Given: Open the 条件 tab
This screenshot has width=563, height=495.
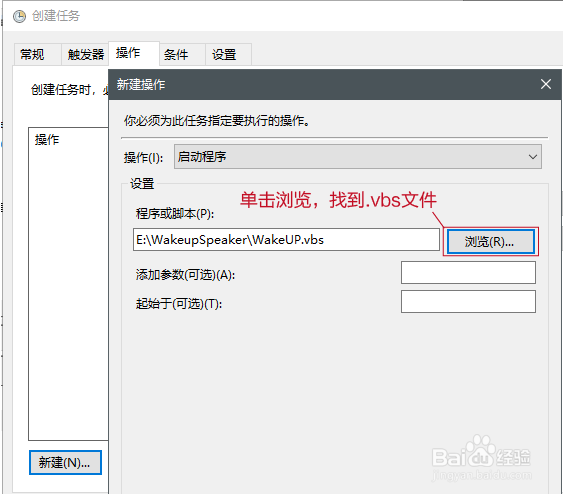Looking at the screenshot, I should (x=182, y=55).
